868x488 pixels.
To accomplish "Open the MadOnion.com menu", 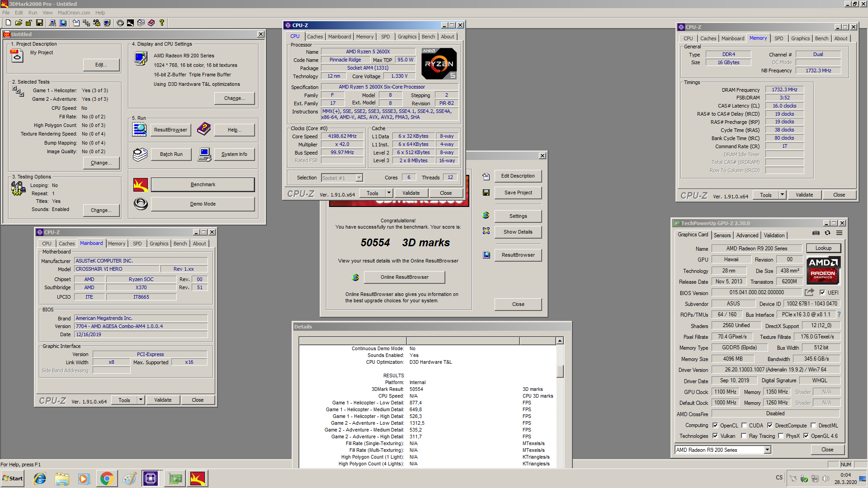I will [x=74, y=13].
